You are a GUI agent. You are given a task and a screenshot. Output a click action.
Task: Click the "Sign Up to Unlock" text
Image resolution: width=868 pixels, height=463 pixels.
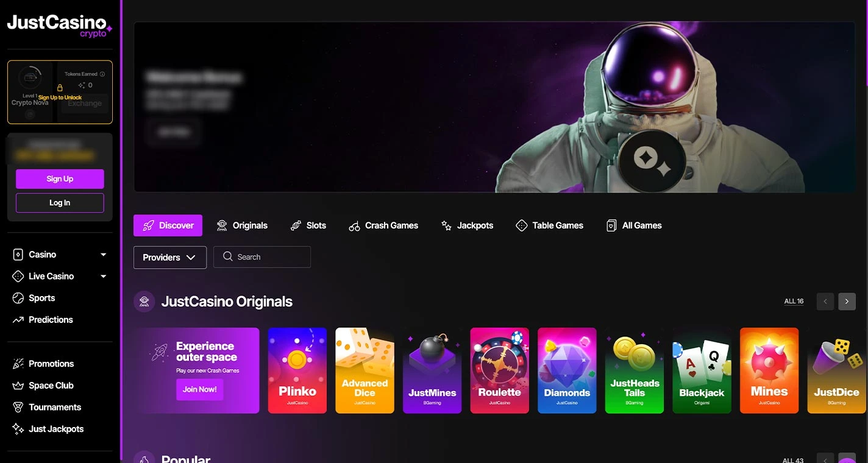[60, 97]
